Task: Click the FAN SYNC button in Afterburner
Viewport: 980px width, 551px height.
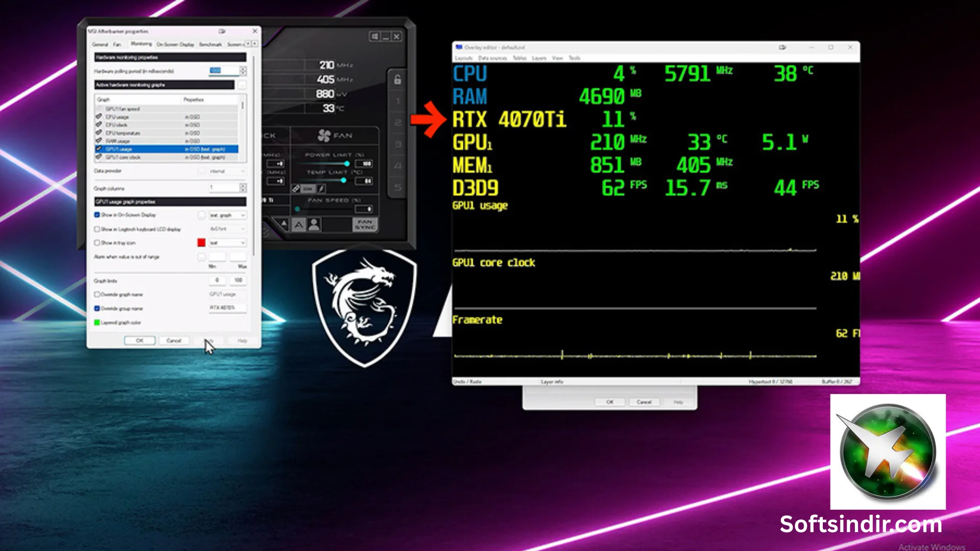Action: [365, 224]
